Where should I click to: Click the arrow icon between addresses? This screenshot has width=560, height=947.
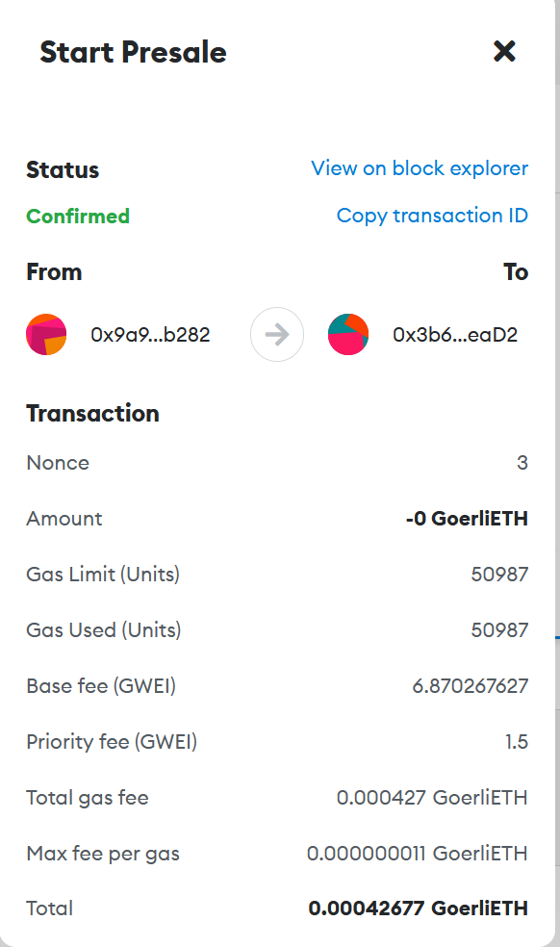(277, 335)
